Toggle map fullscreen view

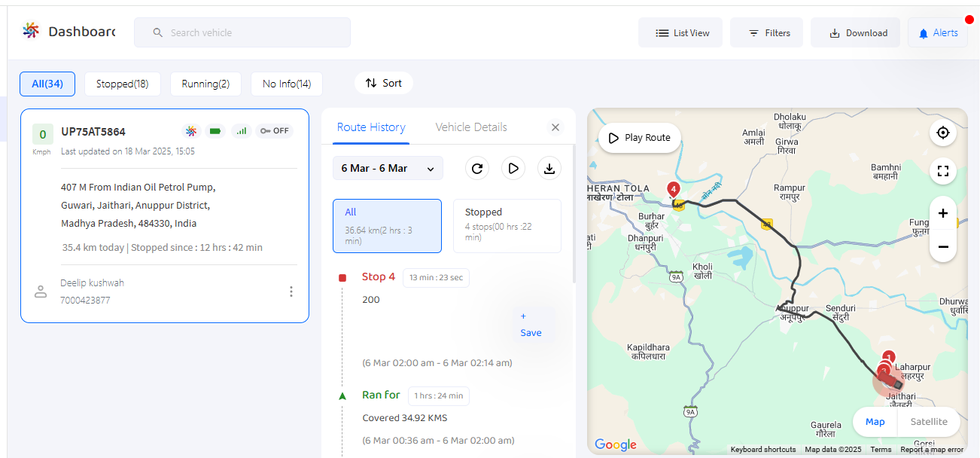point(942,171)
